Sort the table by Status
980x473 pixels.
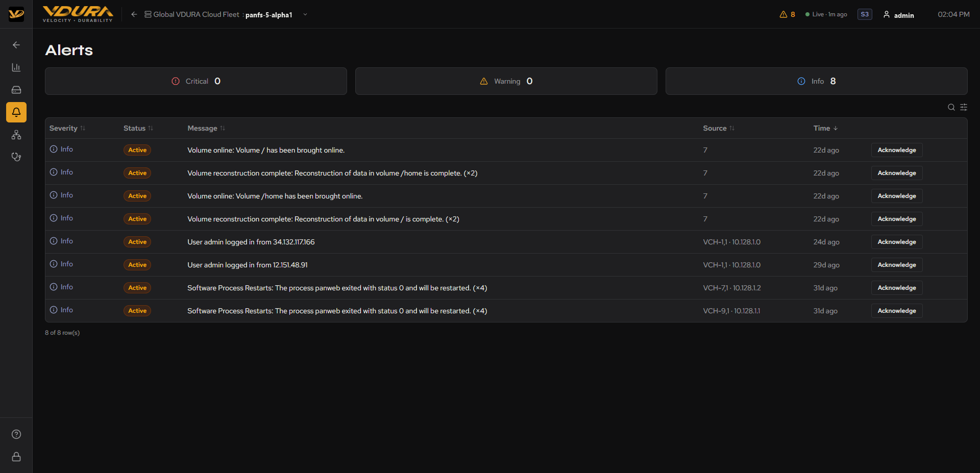click(x=138, y=128)
